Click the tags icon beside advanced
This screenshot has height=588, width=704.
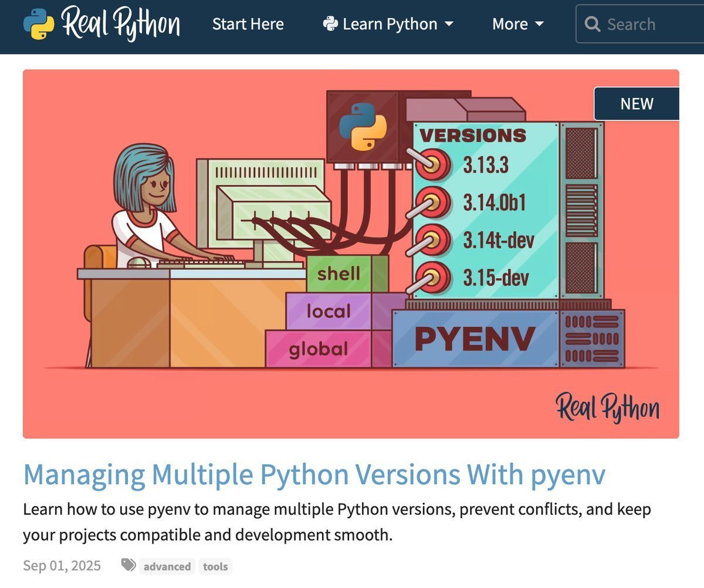(128, 565)
